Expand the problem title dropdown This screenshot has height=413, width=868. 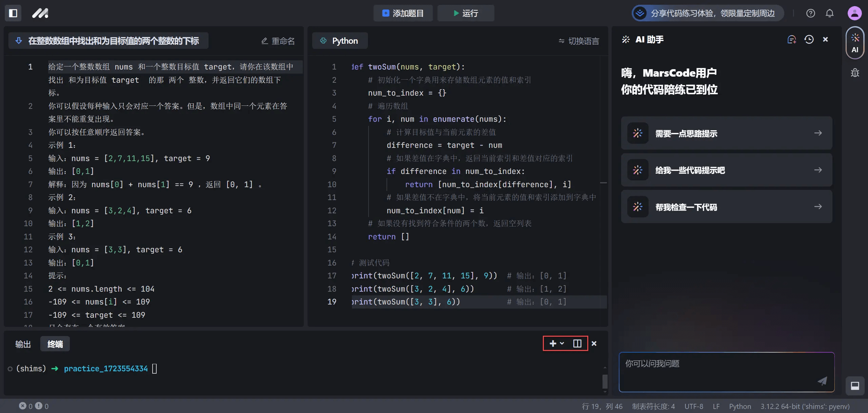pyautogui.click(x=19, y=41)
